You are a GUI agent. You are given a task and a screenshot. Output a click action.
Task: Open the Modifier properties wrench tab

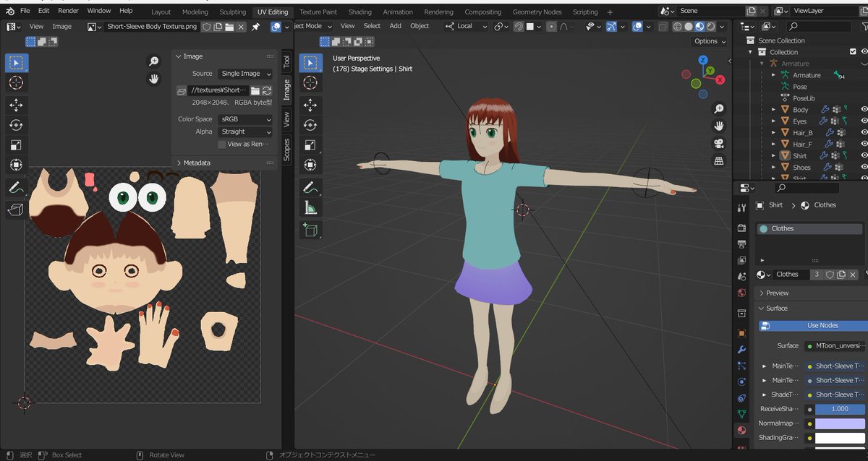pyautogui.click(x=741, y=350)
